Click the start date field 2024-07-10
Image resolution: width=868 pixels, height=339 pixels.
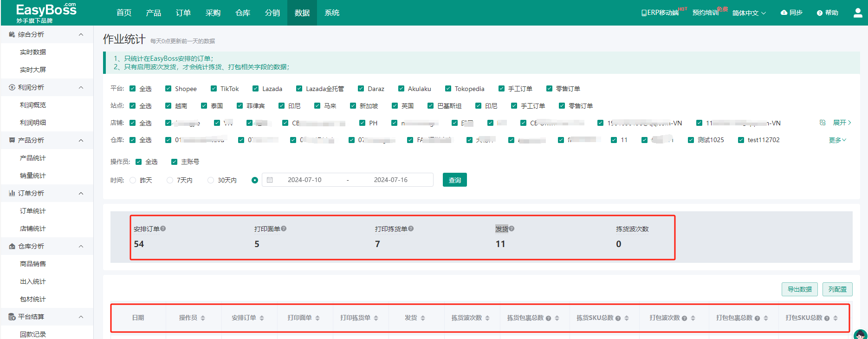pos(304,180)
